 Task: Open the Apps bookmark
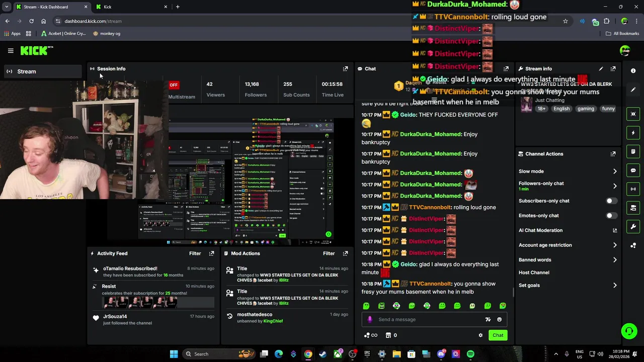pyautogui.click(x=12, y=34)
